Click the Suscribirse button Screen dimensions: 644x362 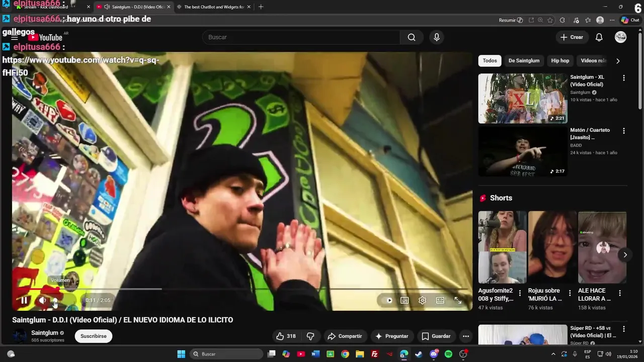pyautogui.click(x=94, y=336)
